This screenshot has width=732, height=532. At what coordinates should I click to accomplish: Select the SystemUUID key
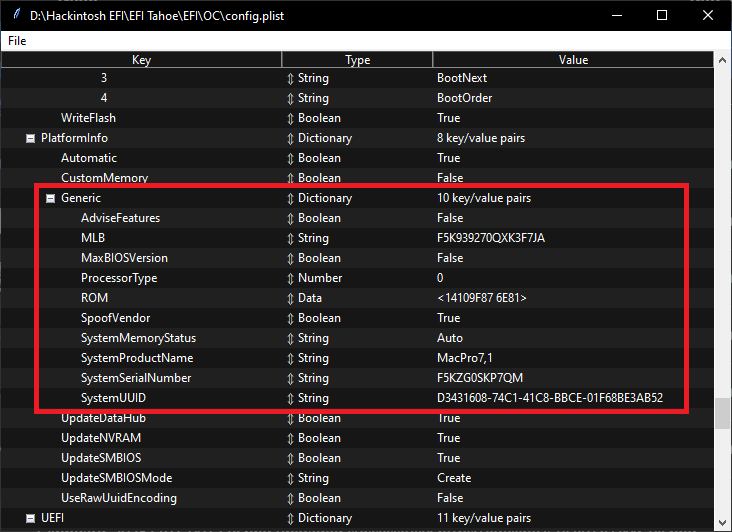[113, 398]
